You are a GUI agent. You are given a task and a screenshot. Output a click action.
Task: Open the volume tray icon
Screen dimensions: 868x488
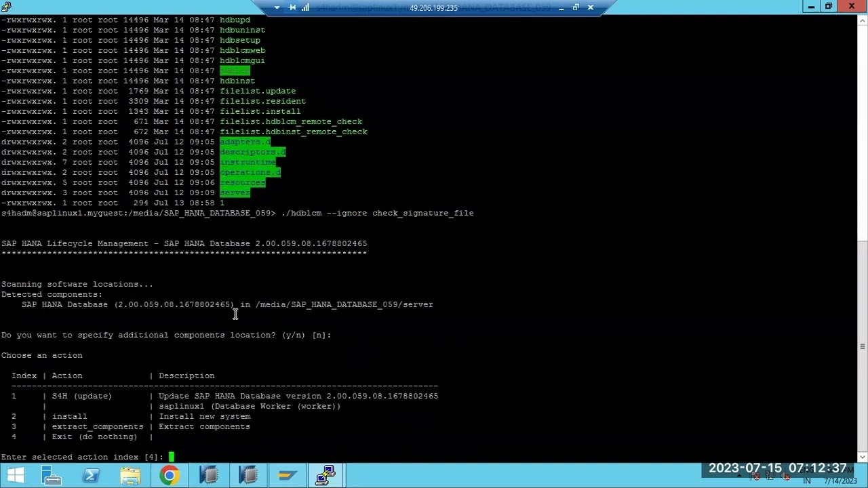click(787, 476)
